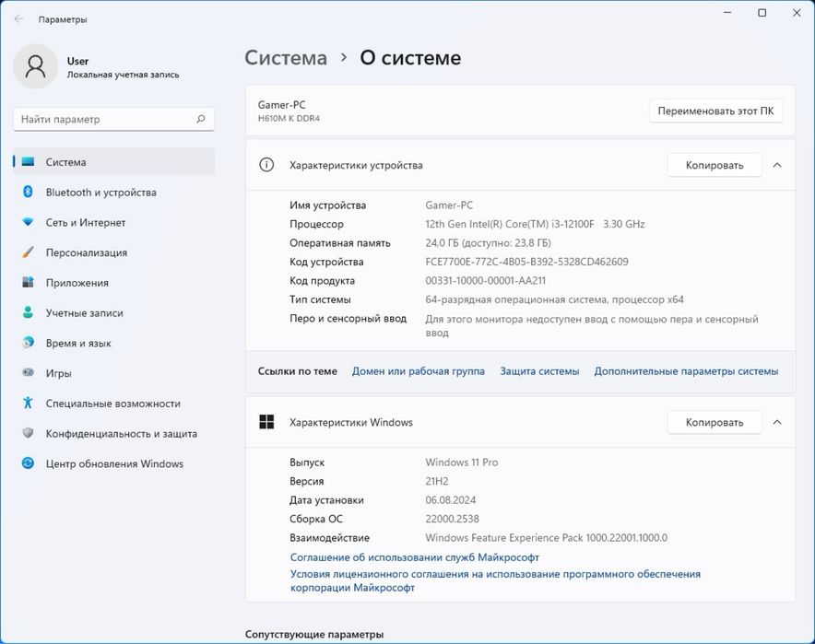Click Переименовать этот ПК button
The image size is (815, 644).
715,111
